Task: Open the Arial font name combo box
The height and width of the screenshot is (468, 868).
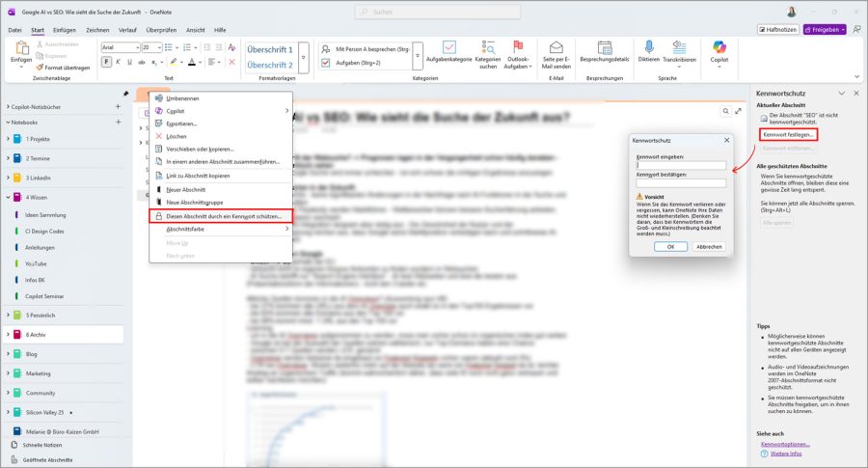Action: click(121, 47)
